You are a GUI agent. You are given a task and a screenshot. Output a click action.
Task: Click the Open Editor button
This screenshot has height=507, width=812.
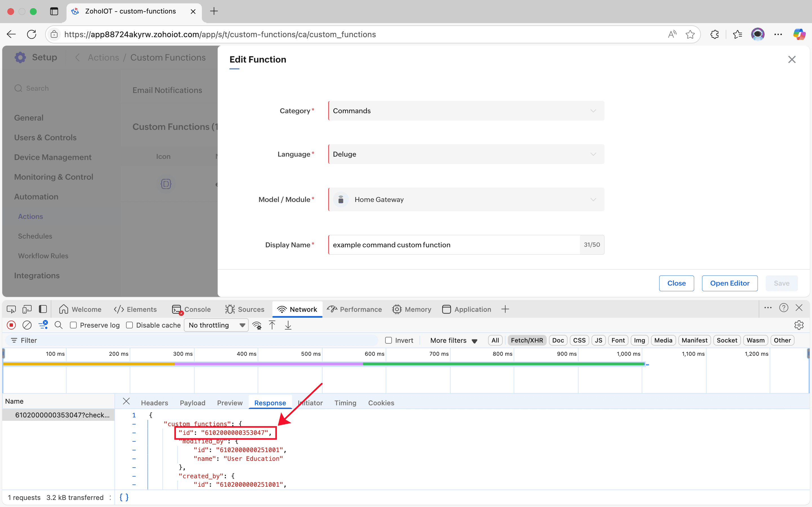click(729, 283)
